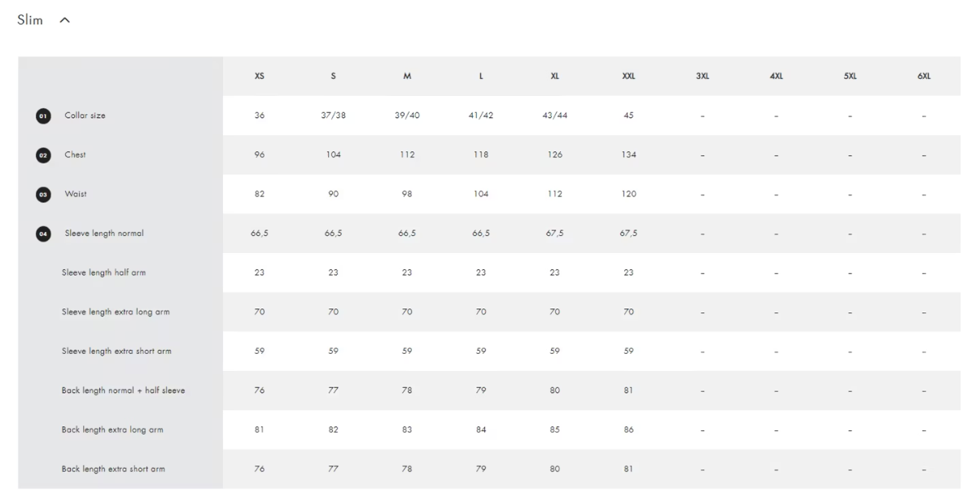Click Sleeve length extra long arm label
980x493 pixels.
pos(116,312)
